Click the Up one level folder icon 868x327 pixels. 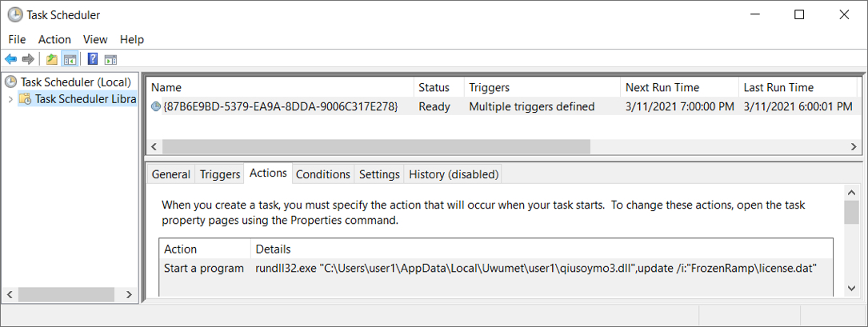[x=52, y=59]
